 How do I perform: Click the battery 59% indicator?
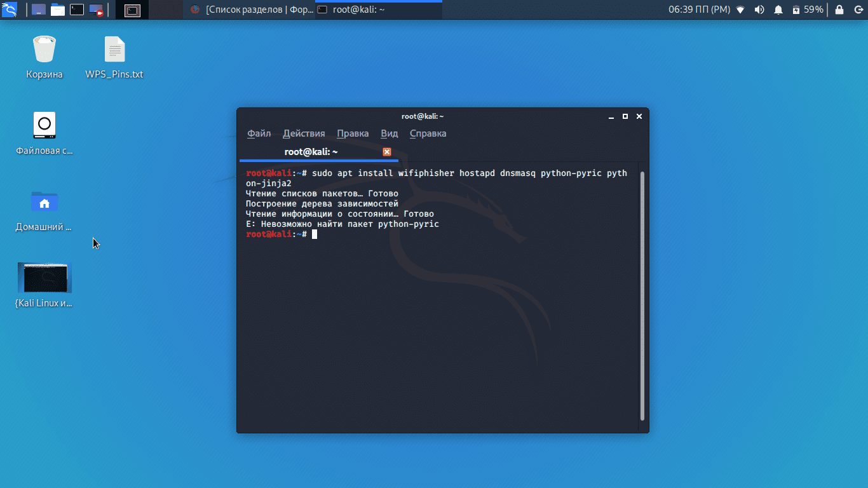click(808, 10)
